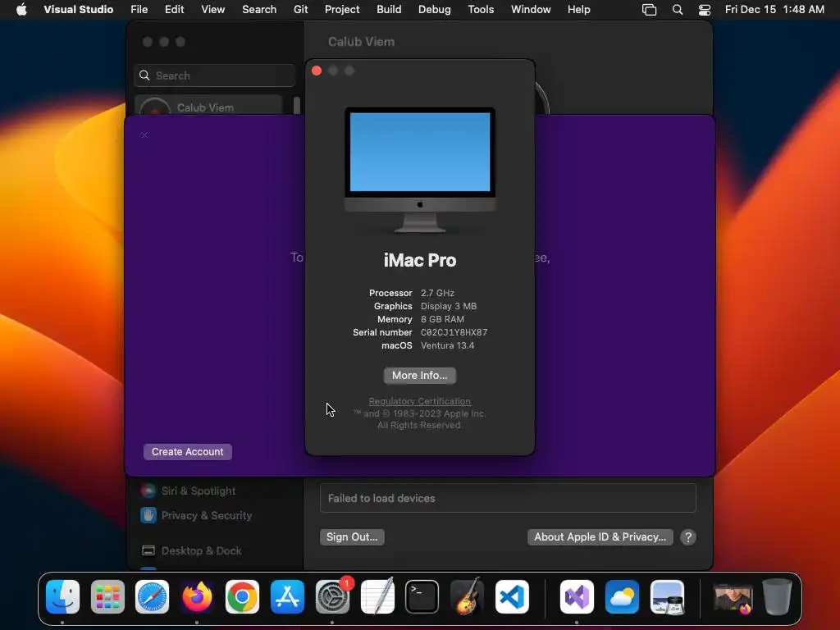This screenshot has width=840, height=630.
Task: Click the Ventura 13.4 macOS version
Action: (447, 345)
